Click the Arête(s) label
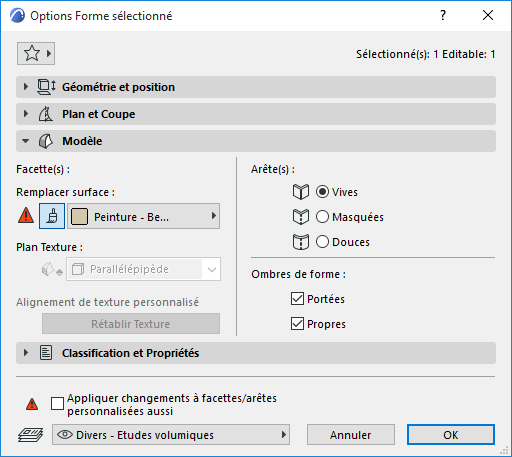Image resolution: width=512 pixels, height=457 pixels. pyautogui.click(x=273, y=169)
